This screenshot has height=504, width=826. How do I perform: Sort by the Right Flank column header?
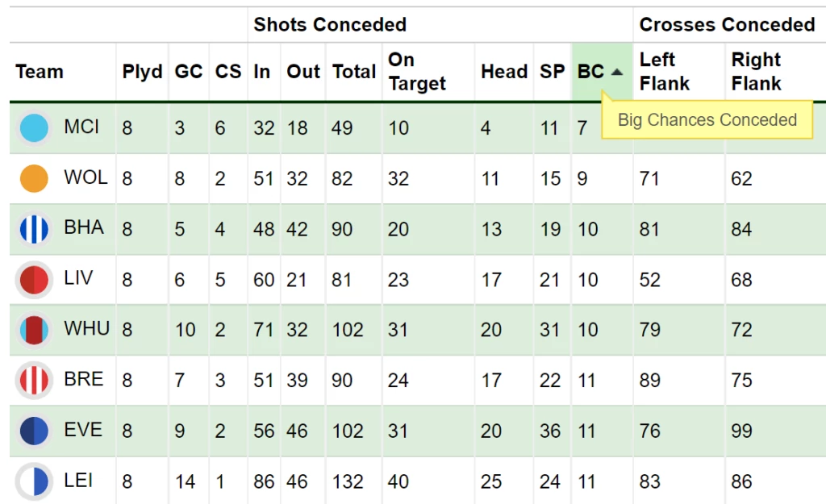tap(756, 72)
